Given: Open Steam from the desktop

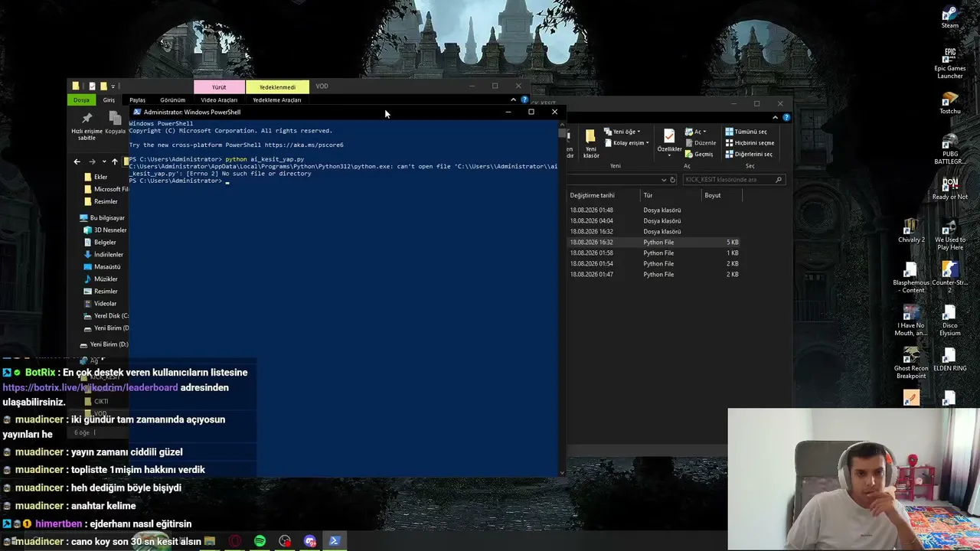Looking at the screenshot, I should tap(949, 17).
